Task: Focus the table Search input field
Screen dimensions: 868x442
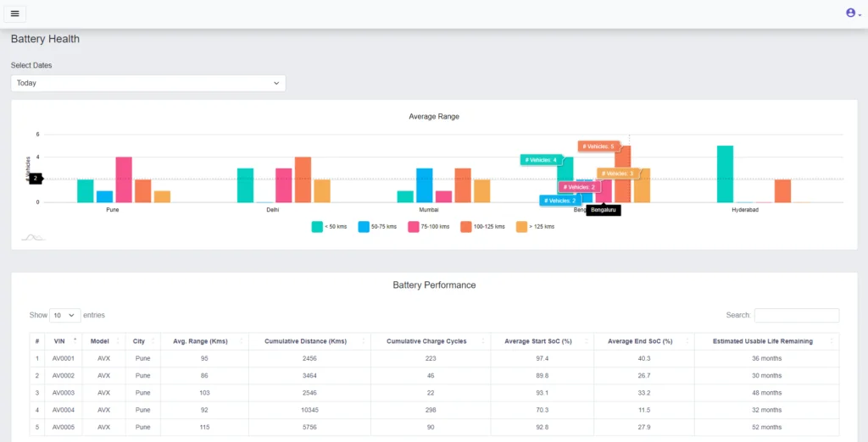Action: (796, 315)
